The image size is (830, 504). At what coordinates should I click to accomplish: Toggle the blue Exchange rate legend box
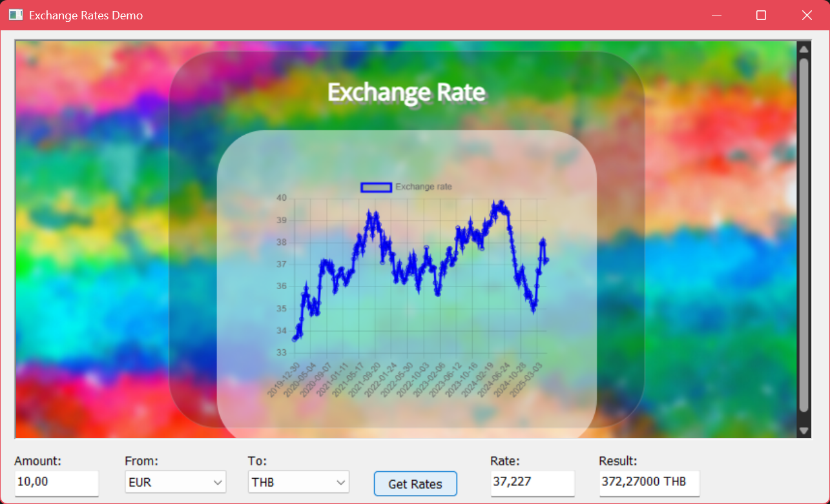[x=376, y=187]
